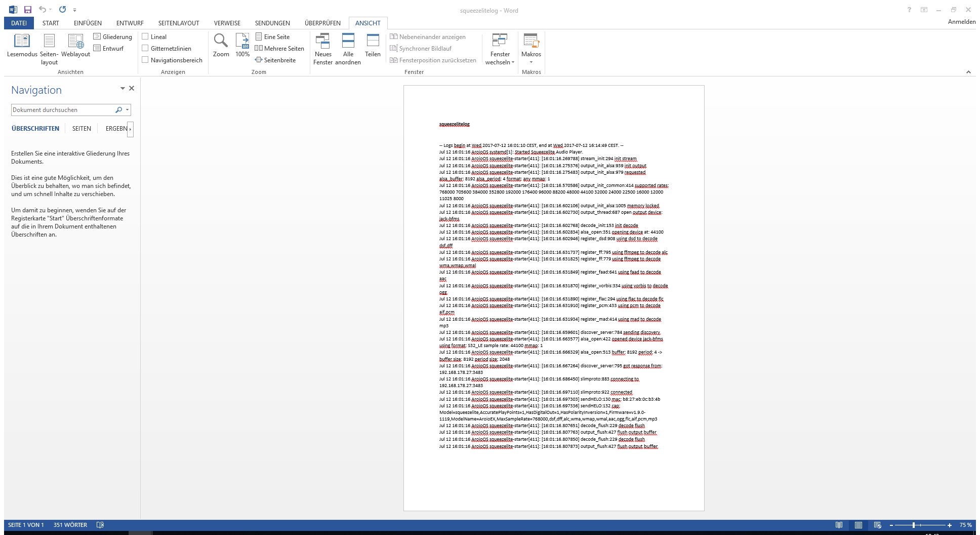Viewport: 980px width, 535px height.
Task: Click Fensterposition zurücksetzen
Action: (x=433, y=60)
